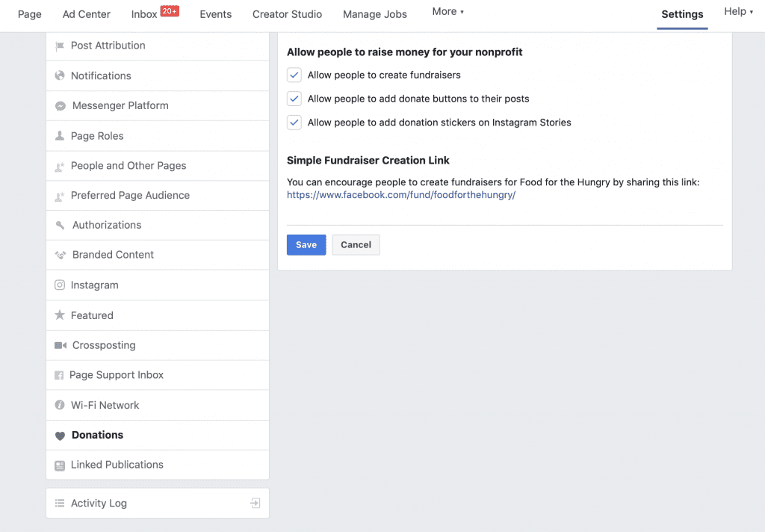This screenshot has width=765, height=532.
Task: Go to the Page tab
Action: tap(30, 15)
